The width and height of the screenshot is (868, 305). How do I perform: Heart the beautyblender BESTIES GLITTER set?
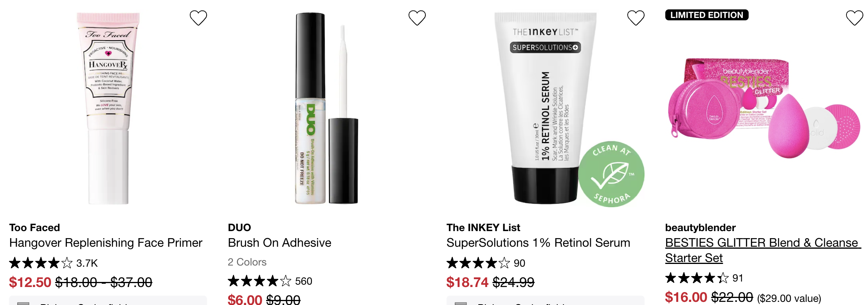[x=854, y=18]
